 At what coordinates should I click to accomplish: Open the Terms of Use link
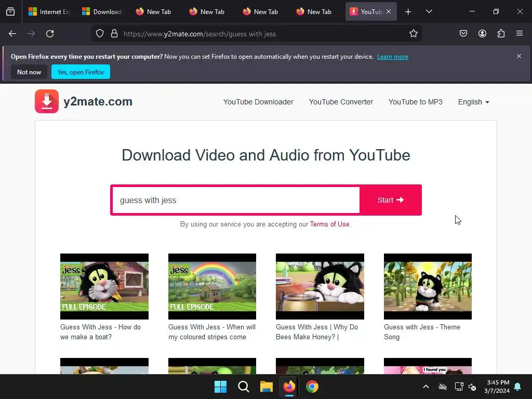tap(329, 224)
